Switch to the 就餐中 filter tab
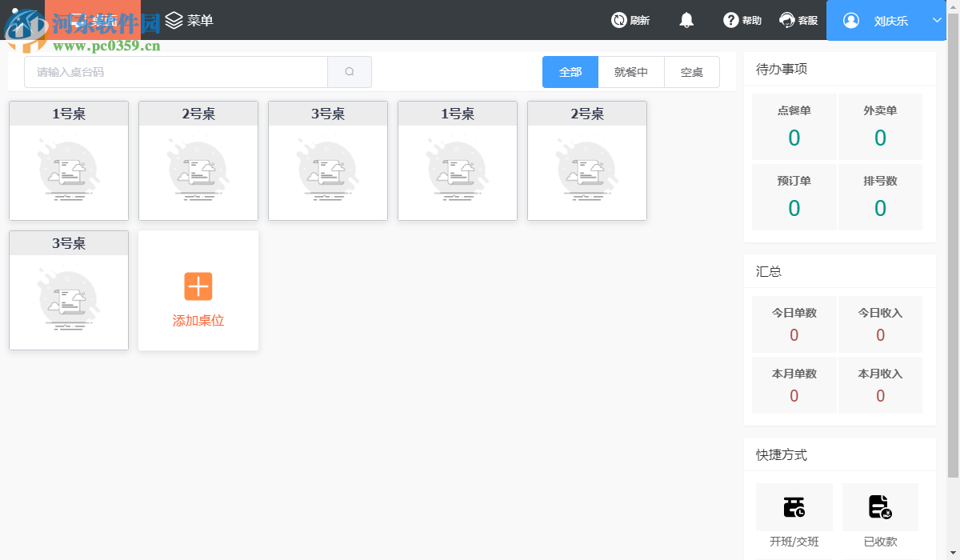This screenshot has height=560, width=960. pyautogui.click(x=631, y=72)
